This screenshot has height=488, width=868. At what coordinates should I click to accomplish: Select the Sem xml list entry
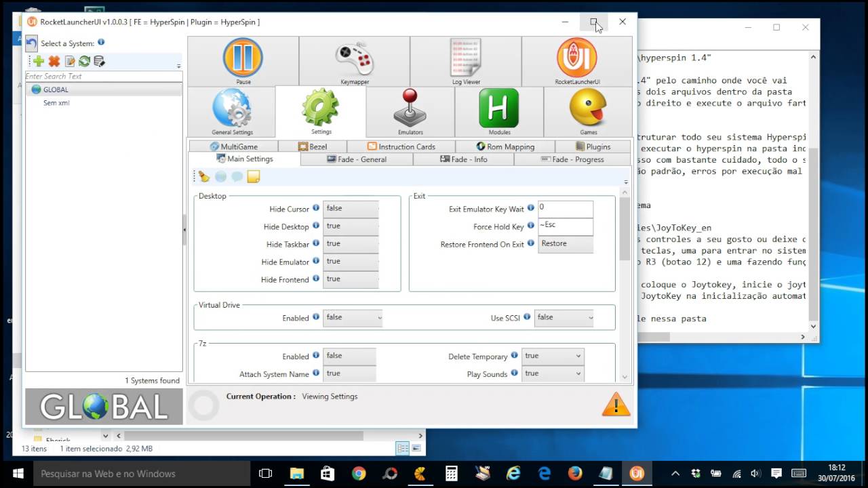coord(56,103)
